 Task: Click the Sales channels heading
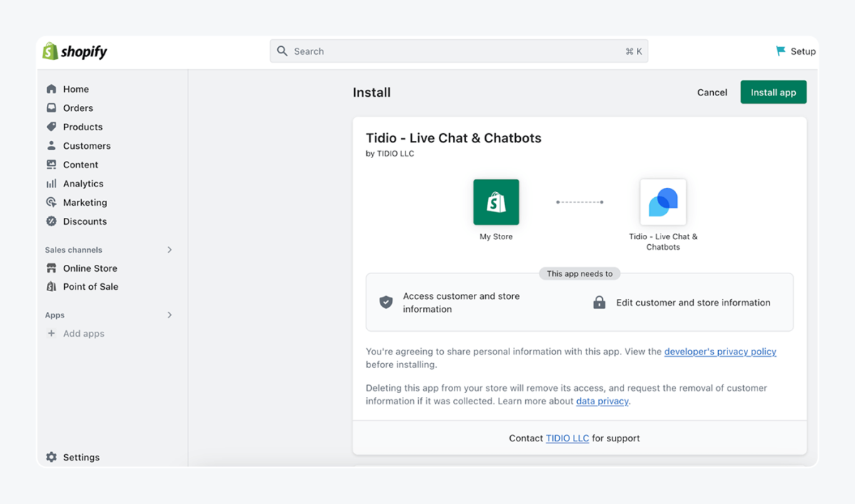pyautogui.click(x=73, y=250)
